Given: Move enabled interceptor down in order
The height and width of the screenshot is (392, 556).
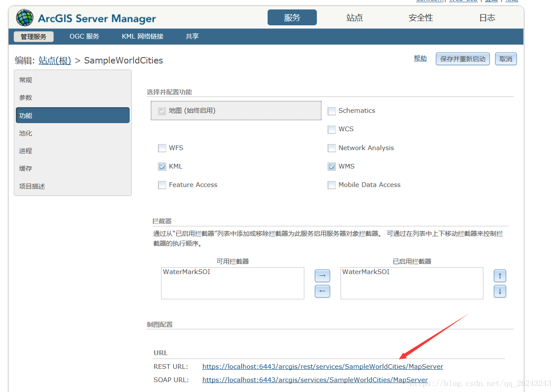Looking at the screenshot, I should click(500, 292).
